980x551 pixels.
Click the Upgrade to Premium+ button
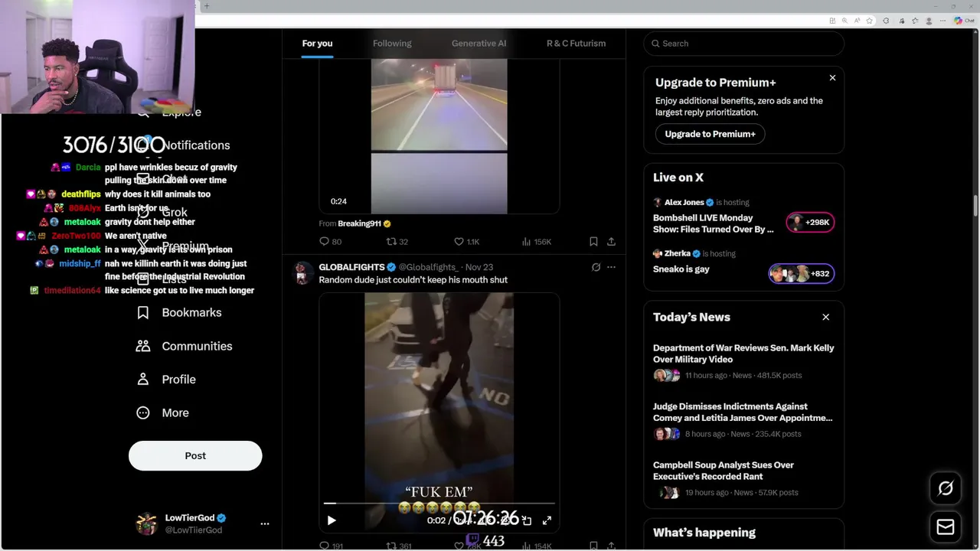pyautogui.click(x=710, y=134)
